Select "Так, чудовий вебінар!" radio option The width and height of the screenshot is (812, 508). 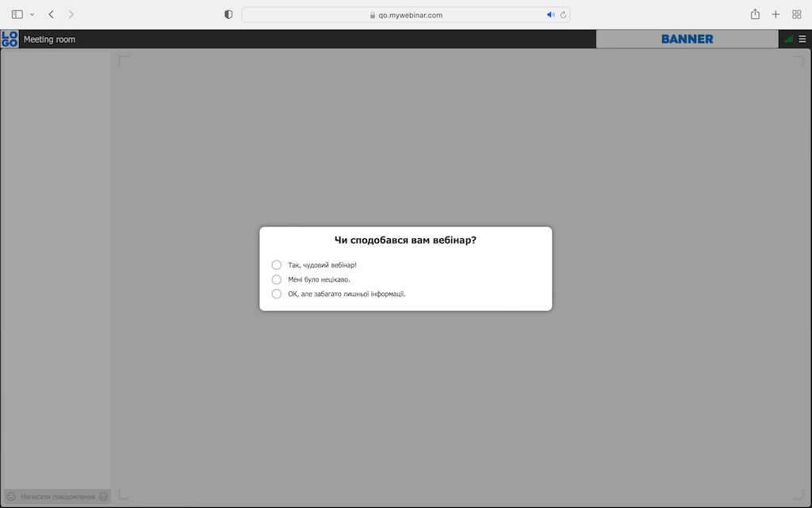point(277,265)
